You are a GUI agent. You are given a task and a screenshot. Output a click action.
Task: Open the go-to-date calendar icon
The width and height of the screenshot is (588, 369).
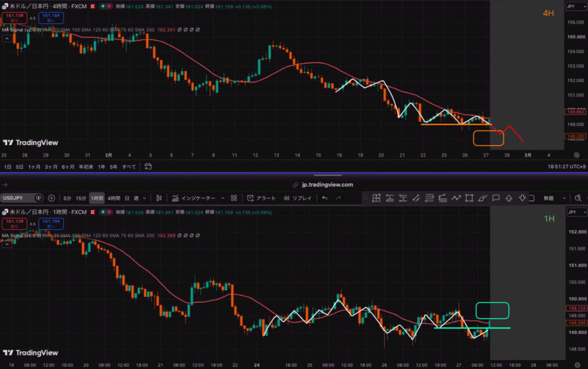pyautogui.click(x=148, y=166)
